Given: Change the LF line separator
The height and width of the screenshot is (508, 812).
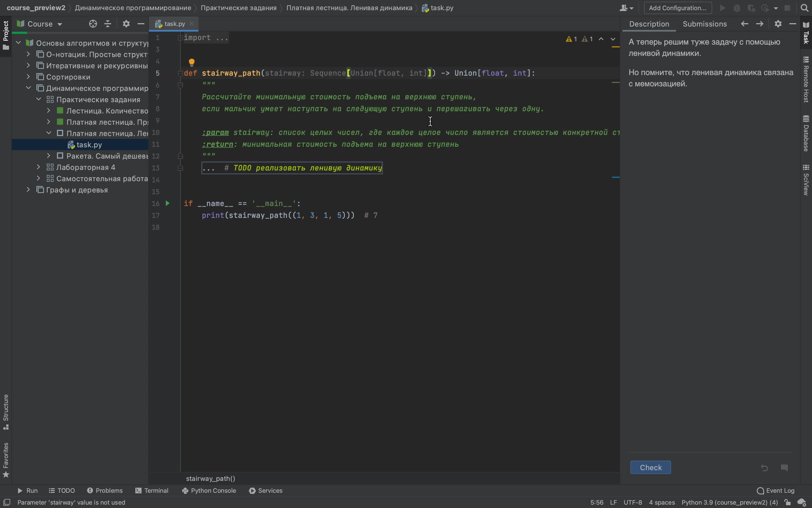Looking at the screenshot, I should tap(613, 502).
